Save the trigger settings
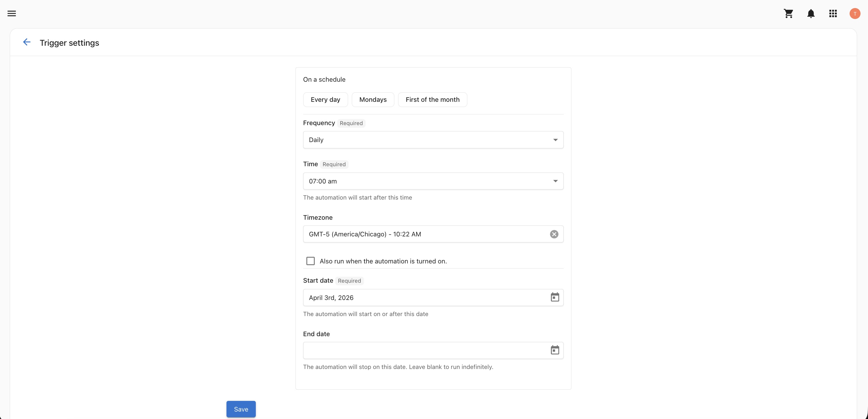The width and height of the screenshot is (868, 419). click(x=241, y=409)
